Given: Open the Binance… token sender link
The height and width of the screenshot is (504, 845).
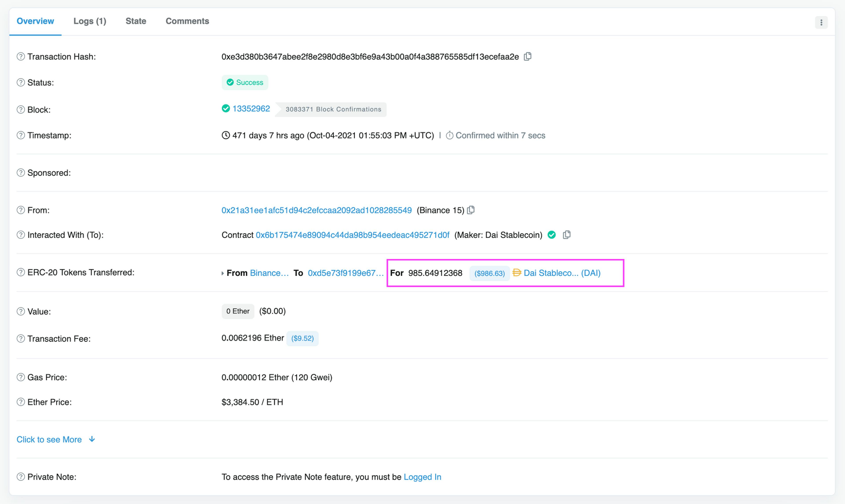Looking at the screenshot, I should pos(269,273).
